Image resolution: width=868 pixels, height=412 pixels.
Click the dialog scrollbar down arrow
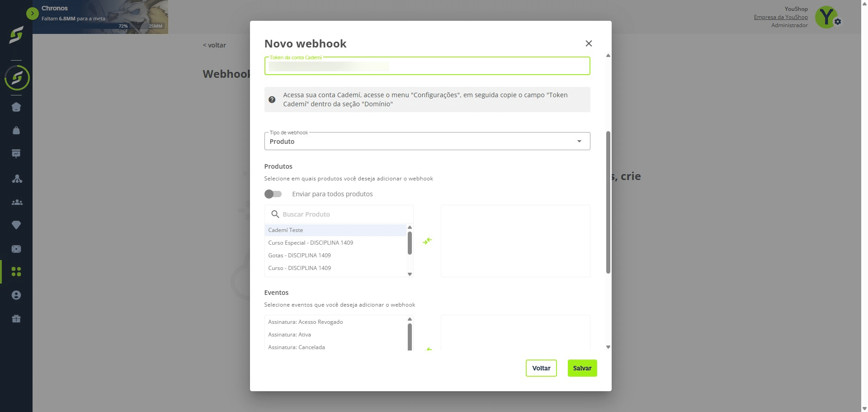[608, 347]
